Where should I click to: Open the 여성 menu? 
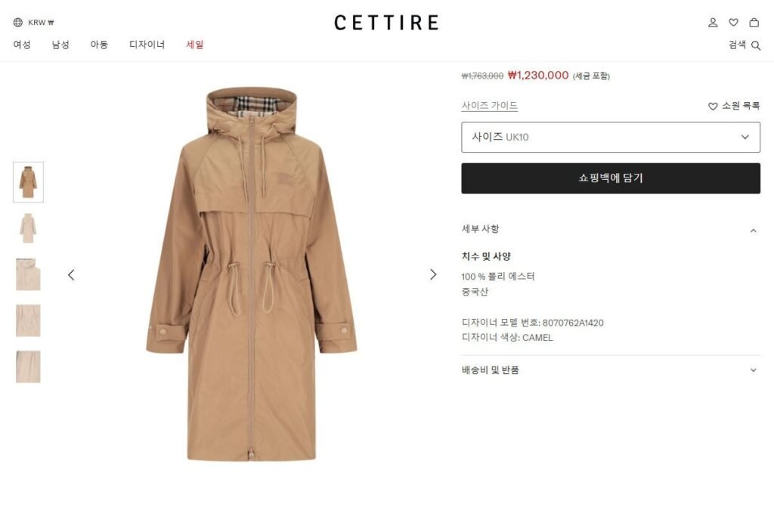[22, 45]
